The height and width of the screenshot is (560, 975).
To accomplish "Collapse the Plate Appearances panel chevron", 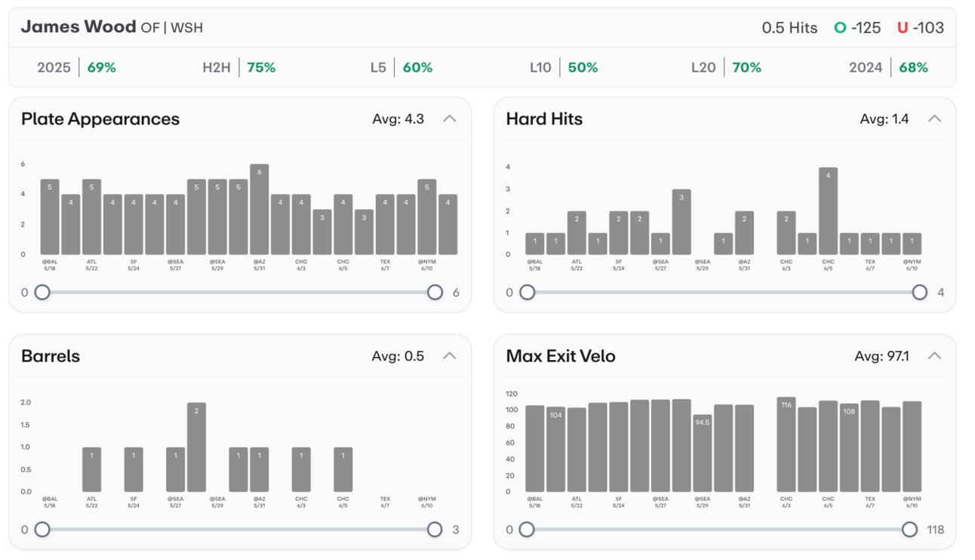I will click(450, 118).
